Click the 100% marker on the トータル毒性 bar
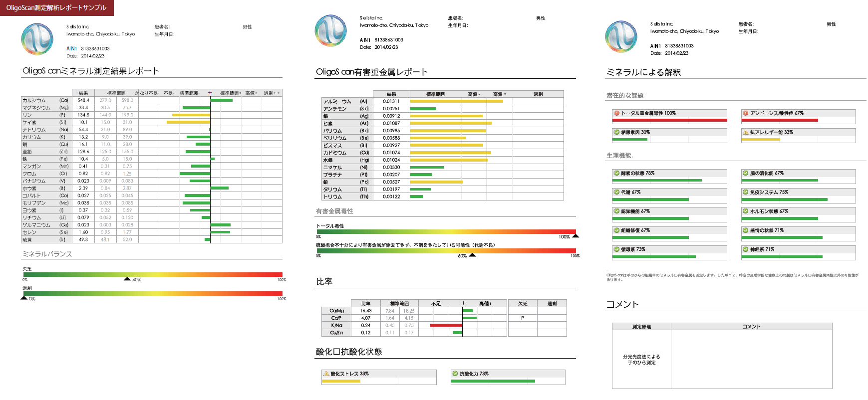Image resolution: width=868 pixels, height=400 pixels. [576, 236]
